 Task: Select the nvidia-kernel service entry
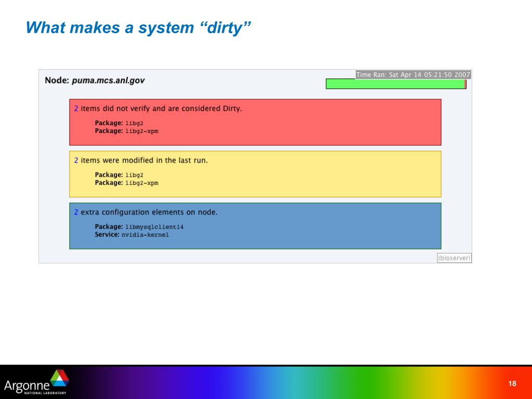131,235
